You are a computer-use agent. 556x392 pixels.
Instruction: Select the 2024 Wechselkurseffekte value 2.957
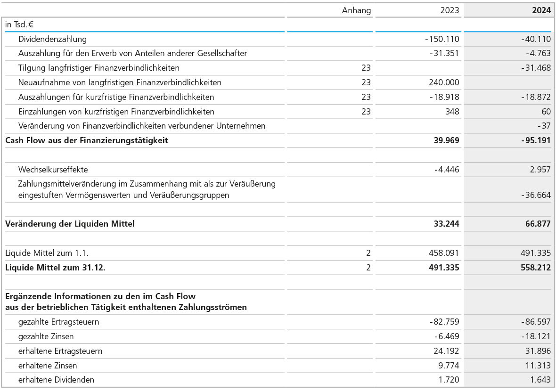(x=540, y=169)
